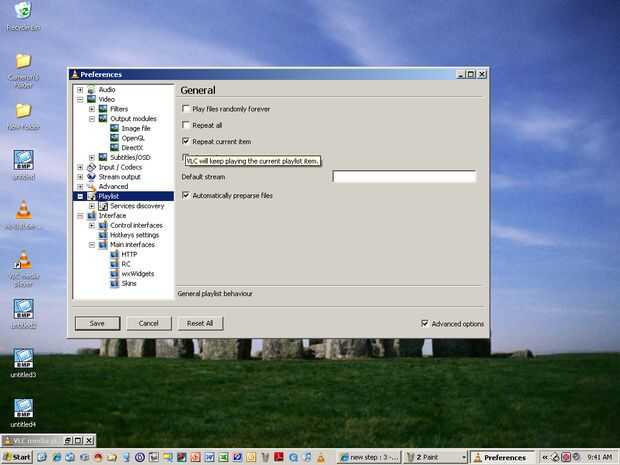Open the Paint taskbar group dropdown arrow
This screenshot has height=465, width=620.
click(464, 457)
